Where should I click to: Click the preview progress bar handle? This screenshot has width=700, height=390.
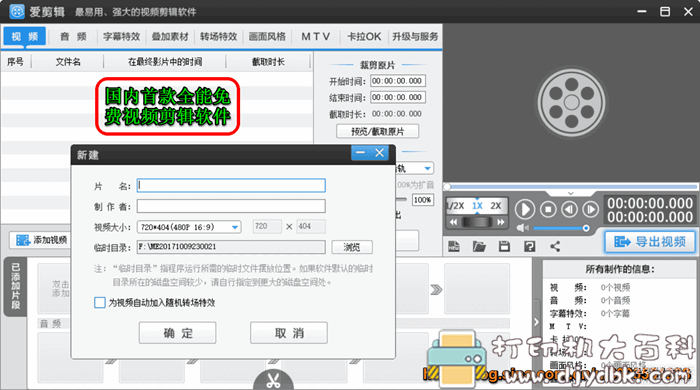pos(447,187)
